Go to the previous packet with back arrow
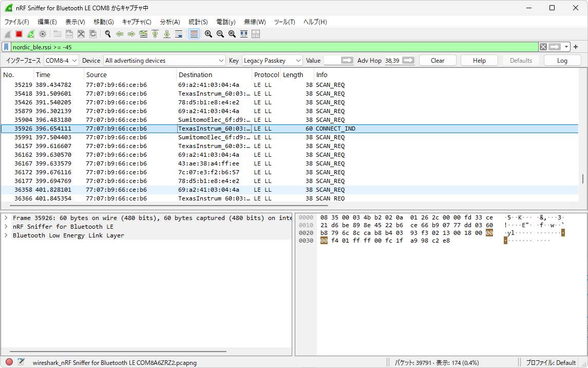Image resolution: width=588 pixels, height=368 pixels. [120, 34]
